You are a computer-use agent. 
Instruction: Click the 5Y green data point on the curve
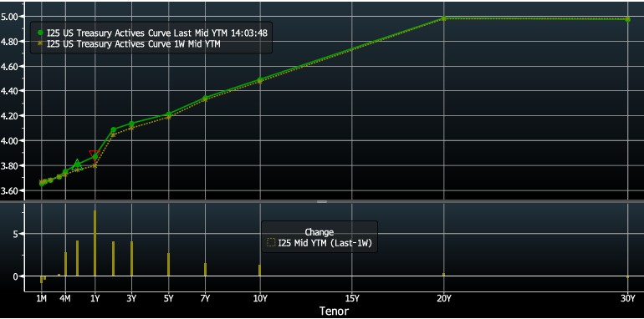pos(168,114)
